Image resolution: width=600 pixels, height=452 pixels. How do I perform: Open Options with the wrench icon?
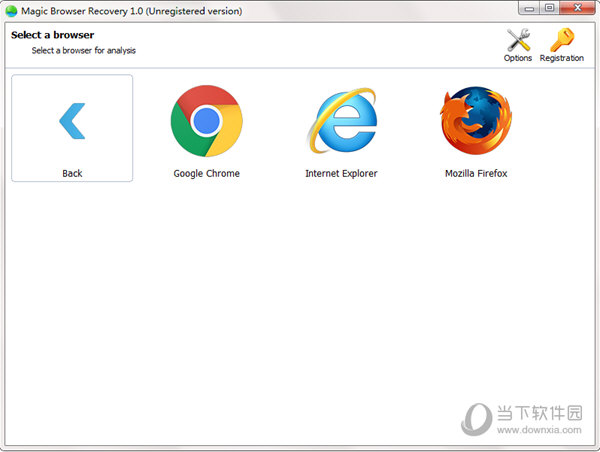click(518, 40)
